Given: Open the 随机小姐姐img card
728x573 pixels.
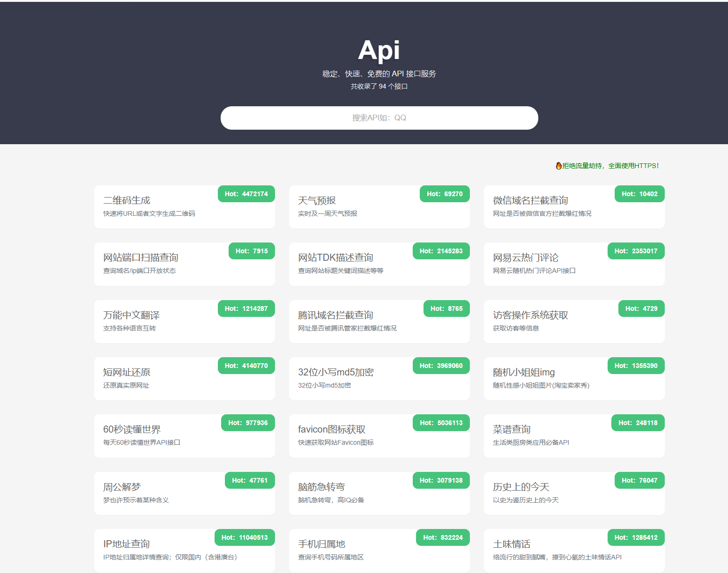Looking at the screenshot, I should (x=574, y=379).
